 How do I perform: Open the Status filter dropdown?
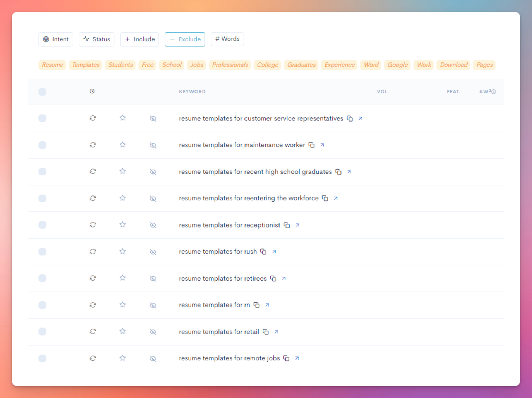tap(97, 39)
